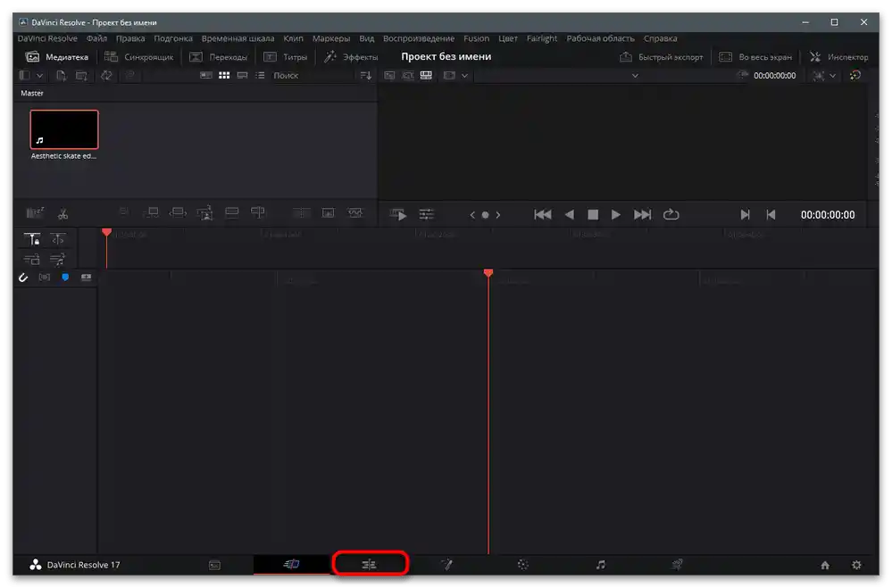Viewport: 892px width, 588px height.
Task: Select timeline viewer mode
Action: pyautogui.click(x=426, y=75)
